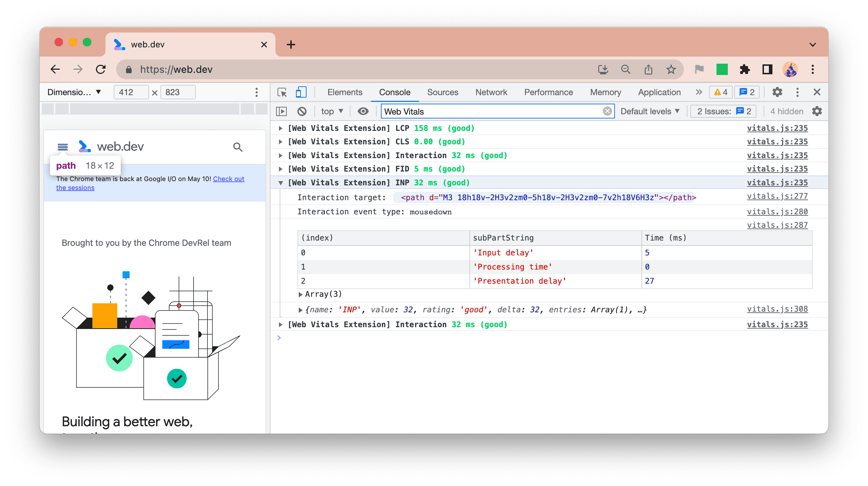The width and height of the screenshot is (868, 486).
Task: Click the inspect element cursor icon
Action: coord(282,92)
